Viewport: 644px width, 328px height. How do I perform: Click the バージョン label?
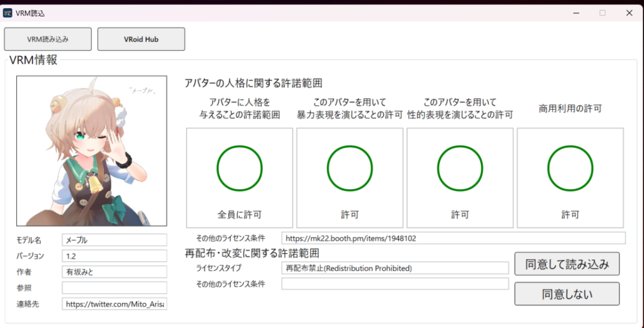30,256
